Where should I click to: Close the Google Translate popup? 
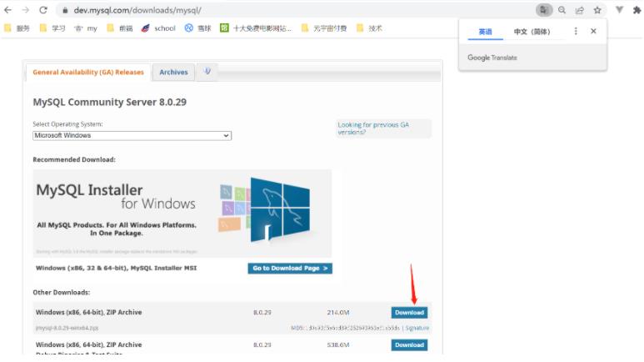click(593, 32)
